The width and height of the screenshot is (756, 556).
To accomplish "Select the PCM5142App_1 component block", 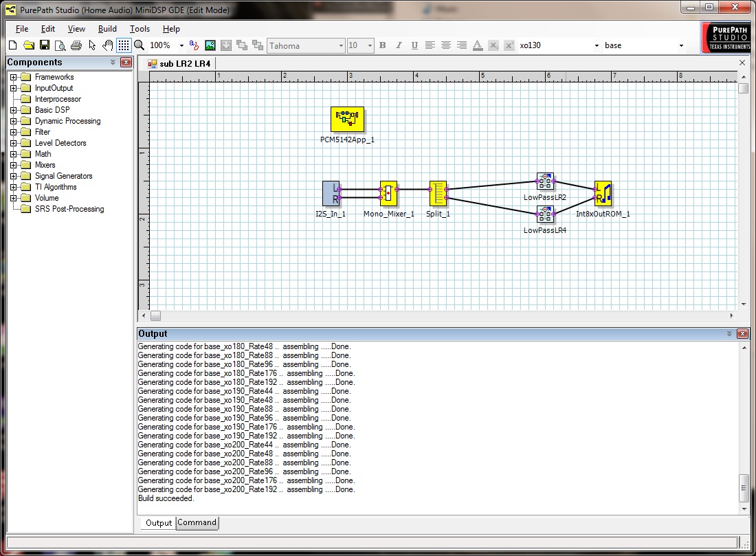I will (x=347, y=119).
